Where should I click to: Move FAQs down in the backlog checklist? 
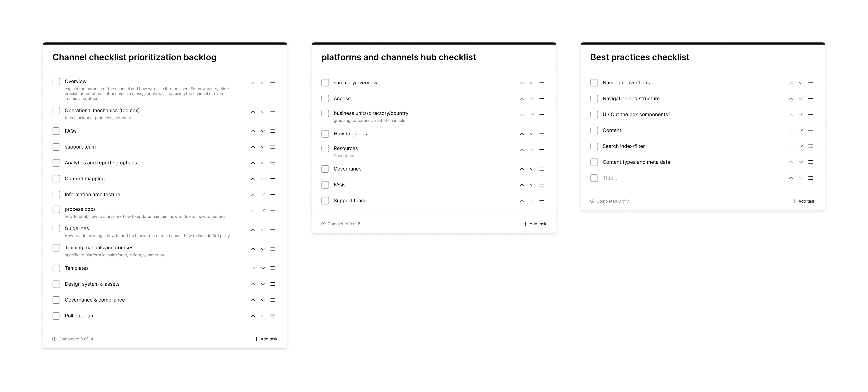[x=263, y=131]
